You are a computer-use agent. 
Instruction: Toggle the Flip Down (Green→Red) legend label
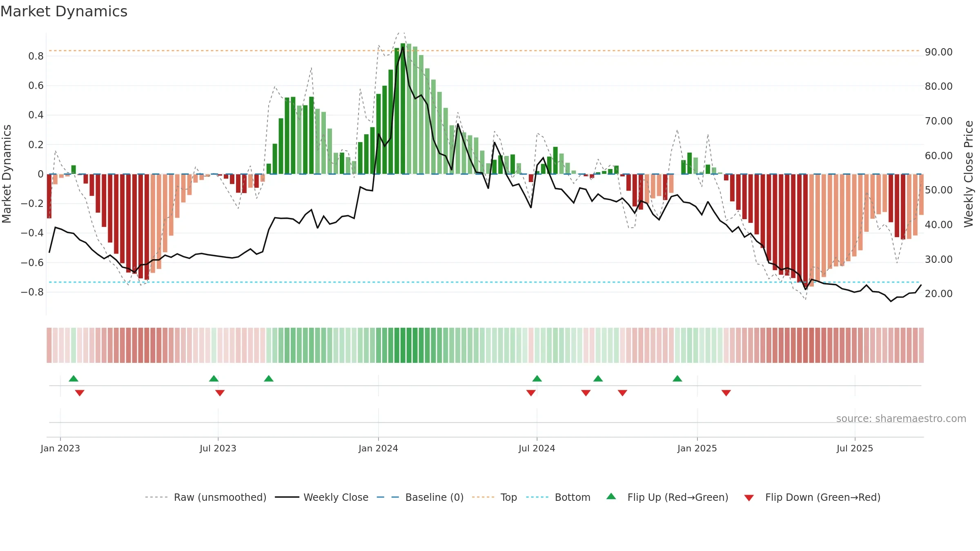point(823,497)
